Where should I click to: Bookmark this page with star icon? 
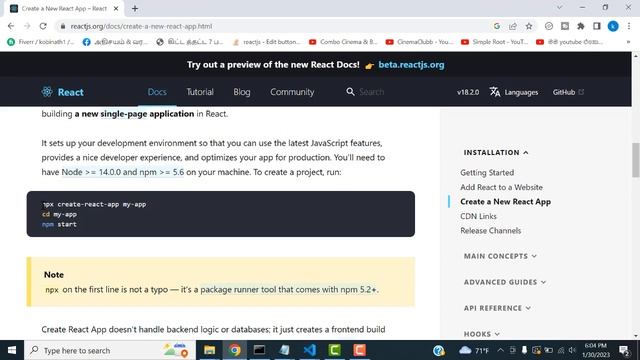529,26
